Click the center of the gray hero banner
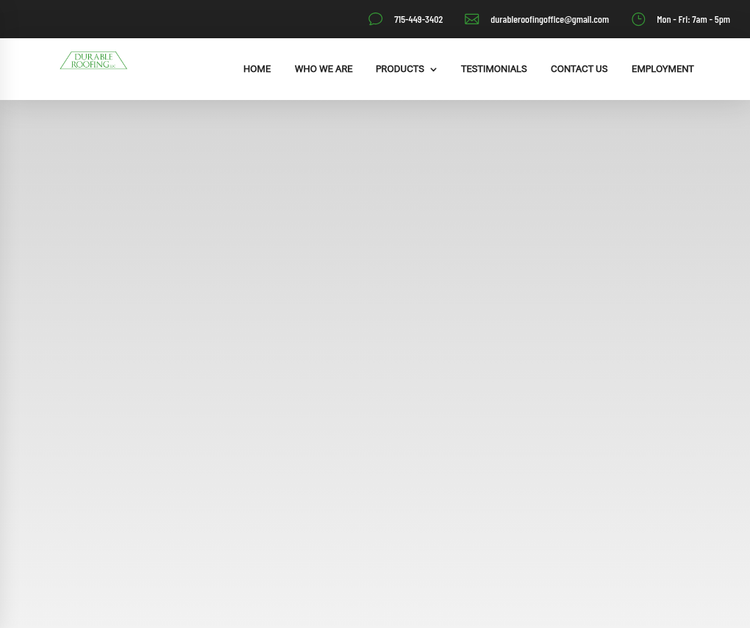 click(x=375, y=363)
